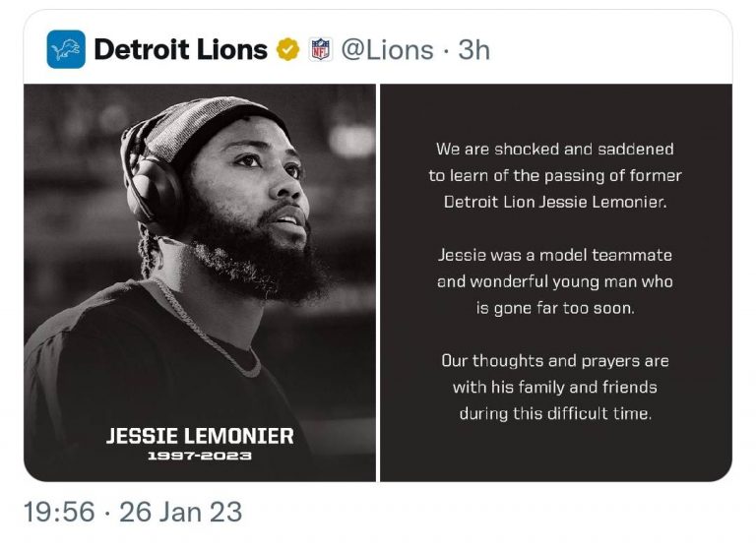Click the 26 Jan 23 date
The image size is (756, 551).
pyautogui.click(x=180, y=512)
